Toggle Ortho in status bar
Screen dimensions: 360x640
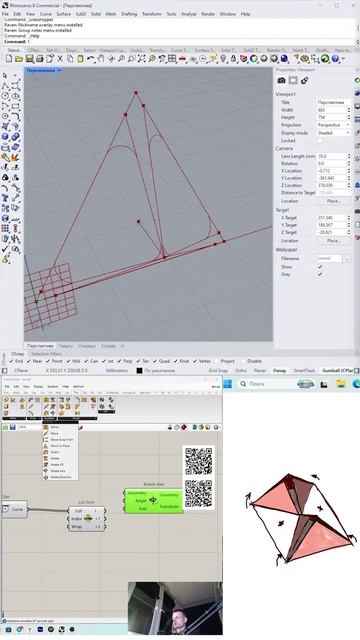[241, 371]
